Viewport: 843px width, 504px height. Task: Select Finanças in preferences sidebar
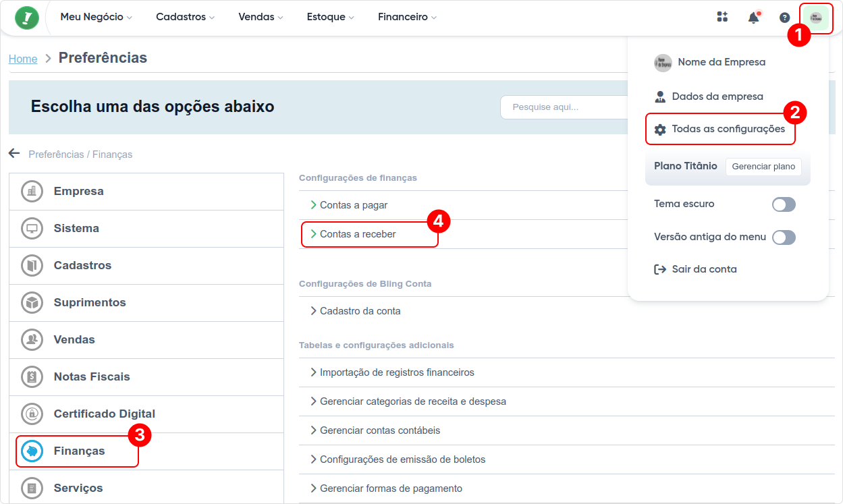[x=146, y=451]
